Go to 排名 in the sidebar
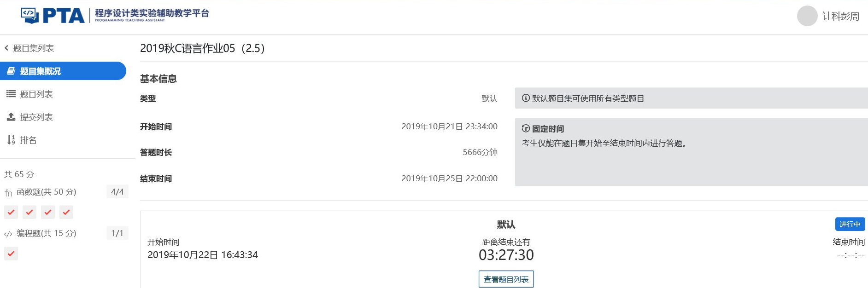 28,140
